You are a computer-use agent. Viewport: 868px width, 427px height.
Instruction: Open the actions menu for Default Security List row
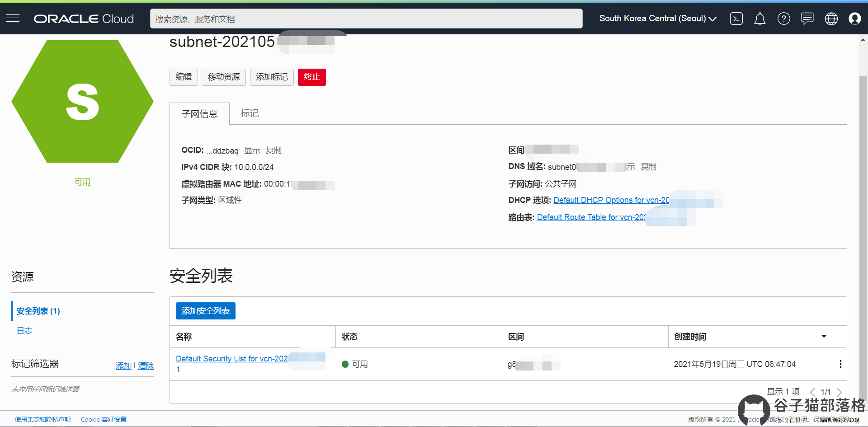(x=840, y=364)
